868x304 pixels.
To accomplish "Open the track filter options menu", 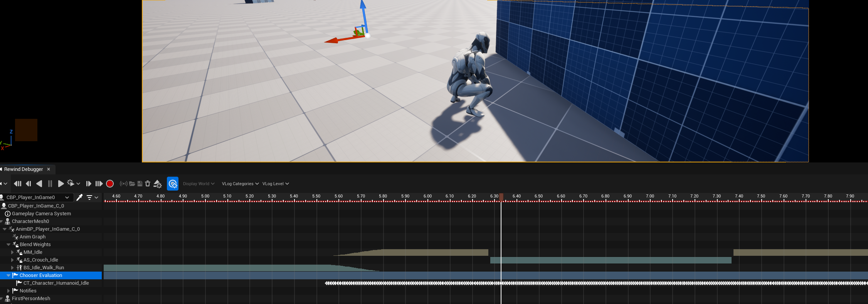I will pos(92,198).
